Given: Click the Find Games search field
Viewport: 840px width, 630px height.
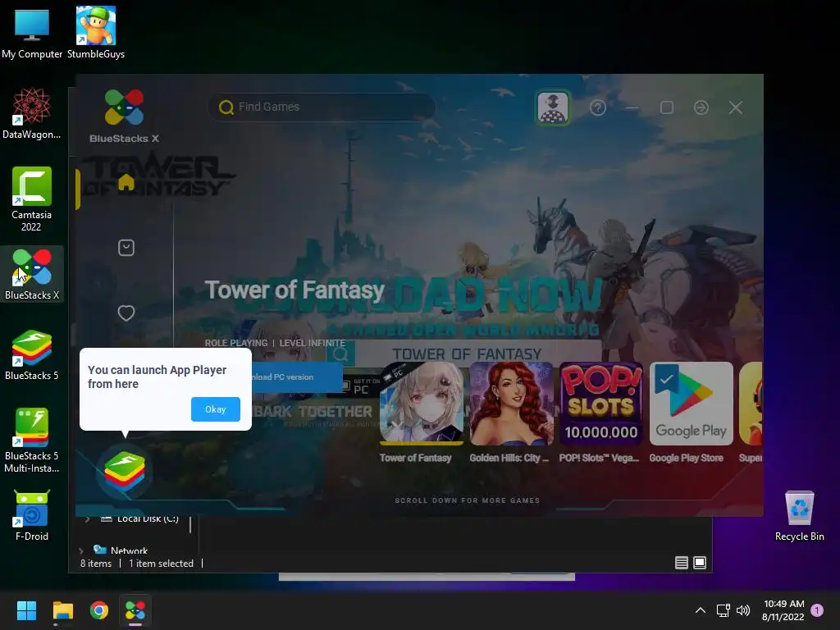Looking at the screenshot, I should pos(322,107).
